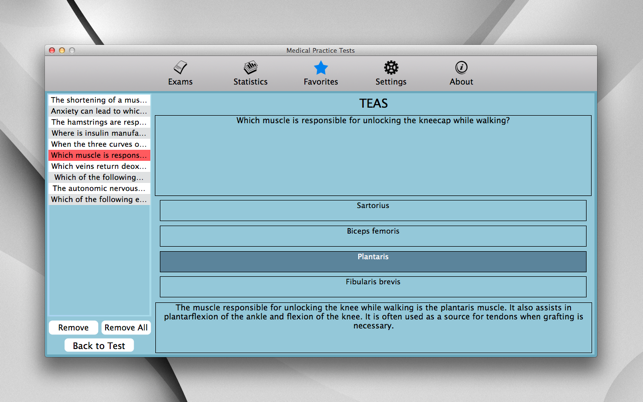Select 'Which of the following...' gray row
The image size is (643, 402).
pyautogui.click(x=99, y=178)
